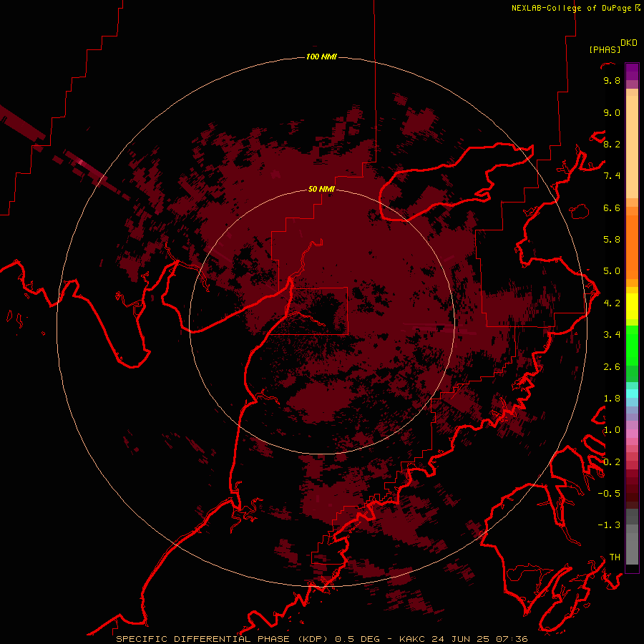Viewport: 644px width, 644px height.
Task: Click the 24 JUN 25 date in footer
Action: (x=460, y=639)
